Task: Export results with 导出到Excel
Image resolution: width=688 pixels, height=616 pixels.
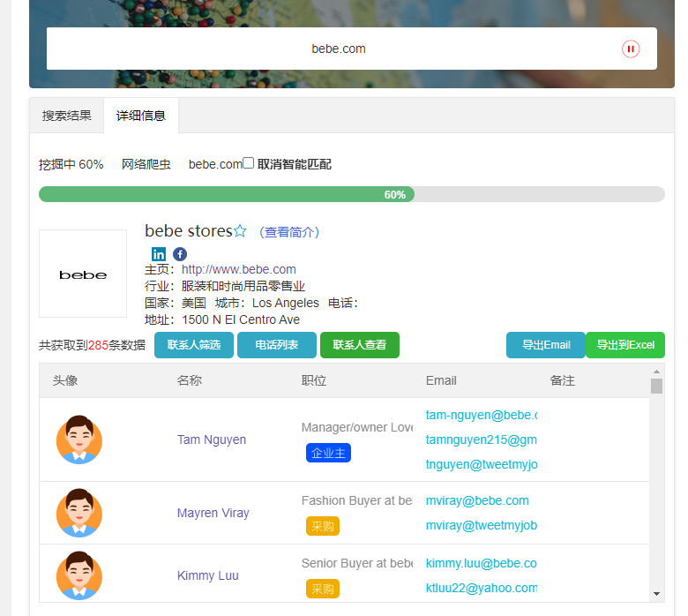Action: (625, 345)
